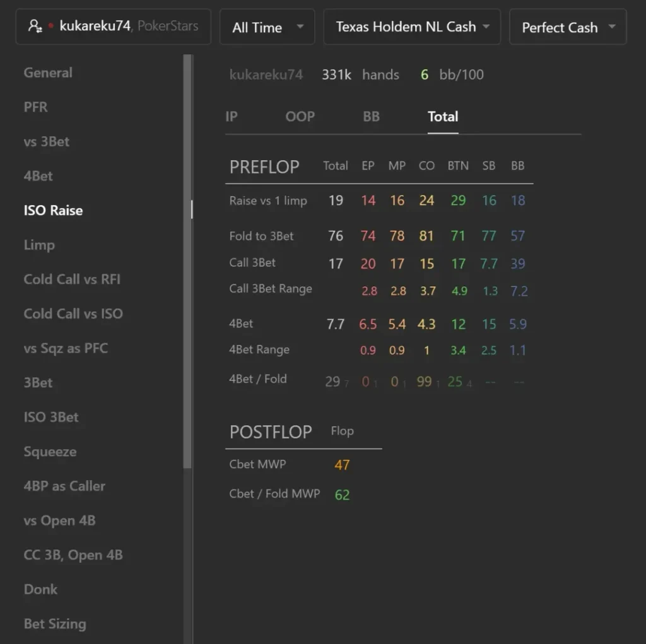Open the PFR sidebar section
Screen dimensions: 646x644
point(36,107)
